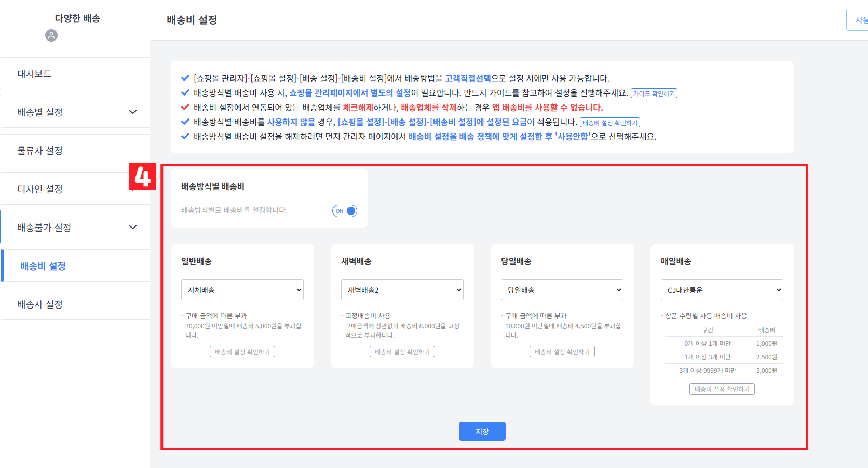Click the 가이드 확인하기 link
Viewport: 868px width, 468px height.
point(655,93)
